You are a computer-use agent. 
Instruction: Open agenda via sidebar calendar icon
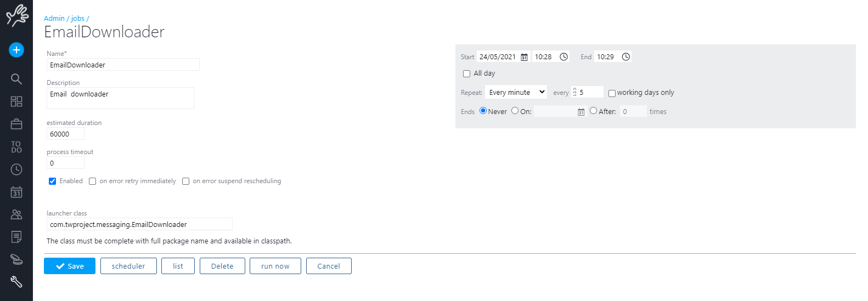[16, 192]
